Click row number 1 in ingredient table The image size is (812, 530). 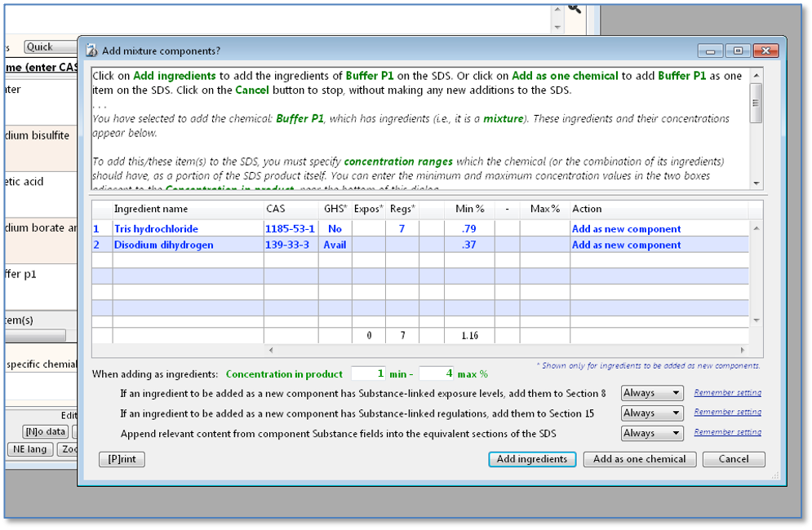click(x=96, y=229)
